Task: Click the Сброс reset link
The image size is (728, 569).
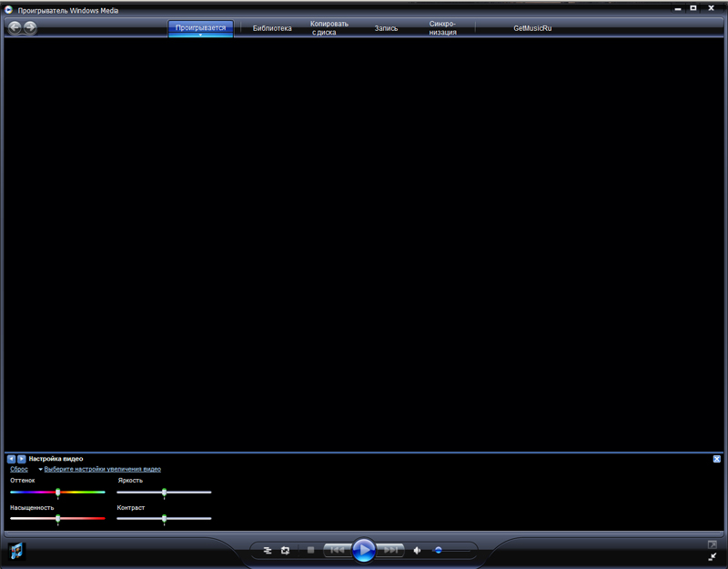Action: 19,470
